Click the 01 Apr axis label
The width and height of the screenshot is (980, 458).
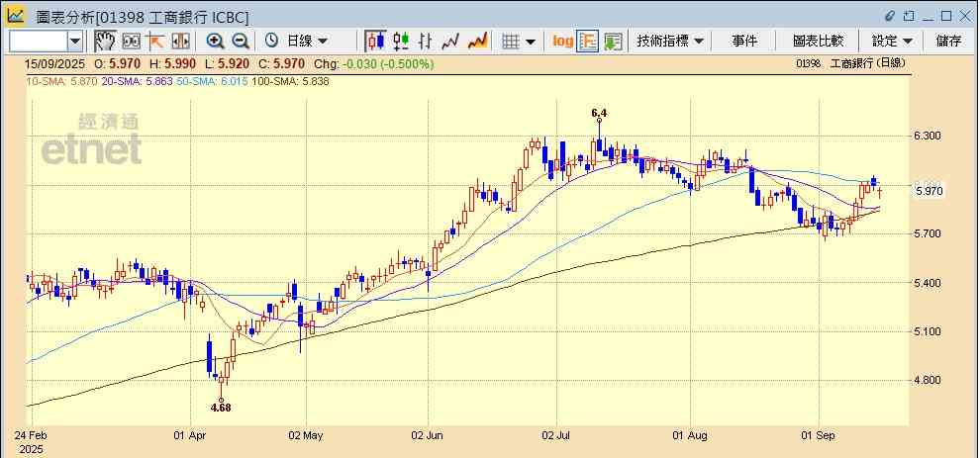tap(189, 435)
